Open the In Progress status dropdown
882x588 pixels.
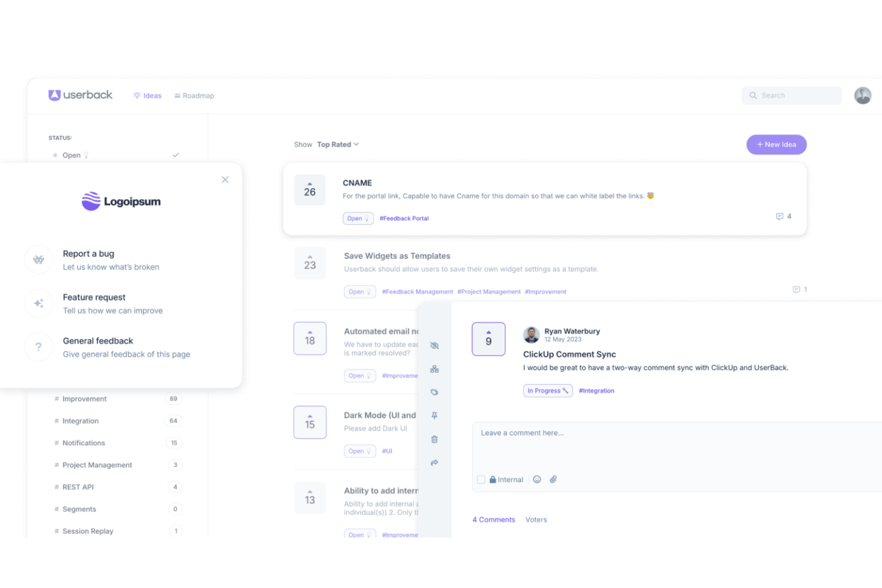[548, 391]
